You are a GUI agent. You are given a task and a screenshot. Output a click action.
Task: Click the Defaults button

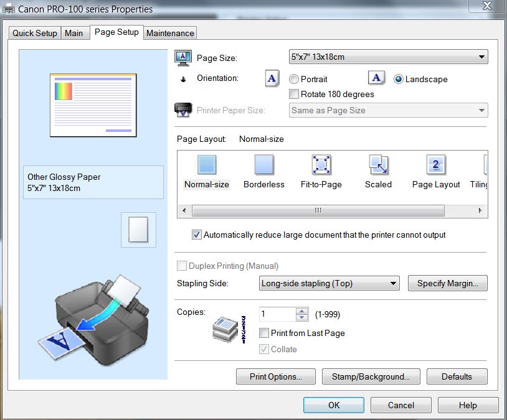point(457,376)
